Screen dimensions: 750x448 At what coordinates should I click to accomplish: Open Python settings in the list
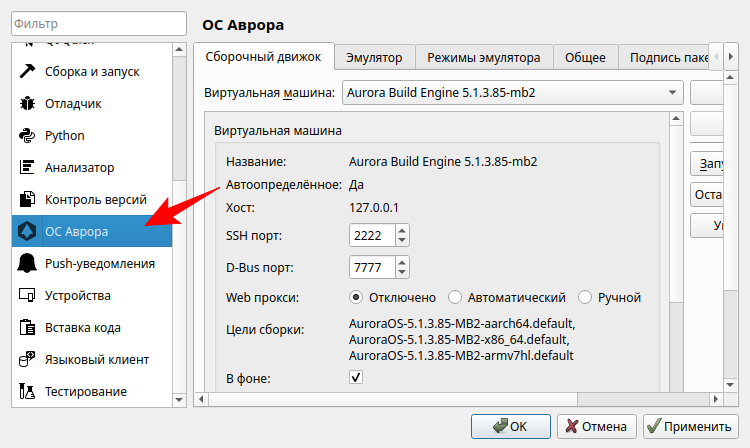coord(92,135)
